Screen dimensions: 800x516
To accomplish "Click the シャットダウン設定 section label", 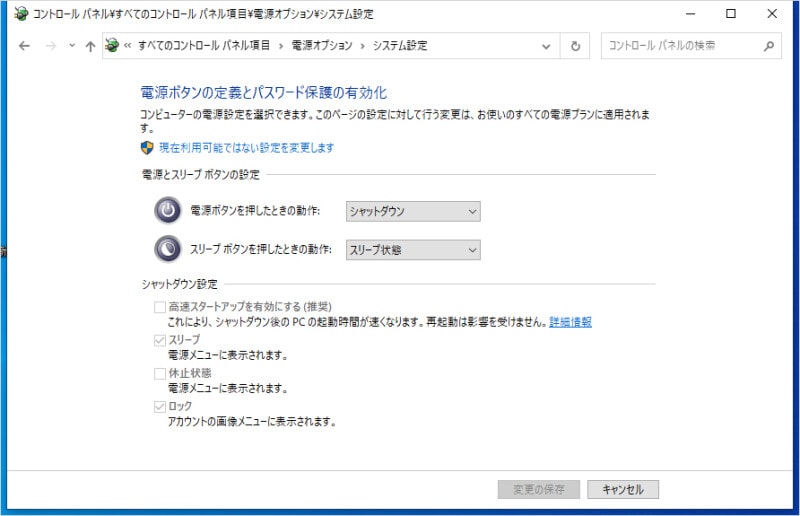I will tap(180, 284).
